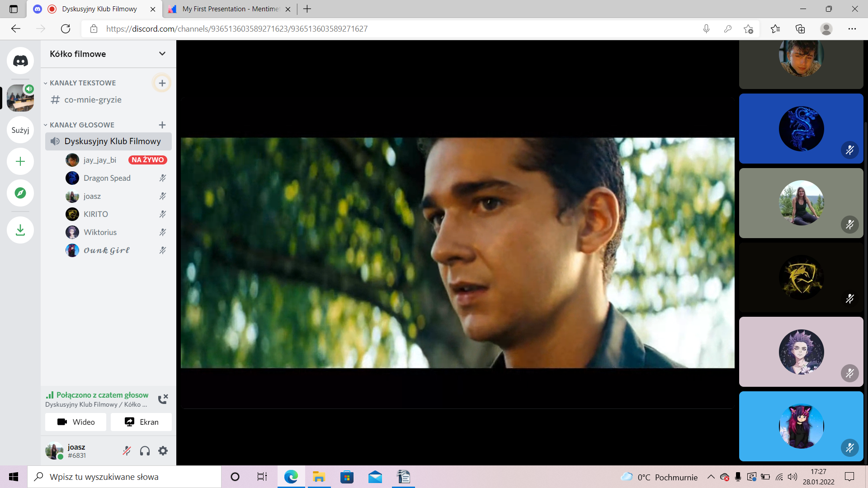Screen dimensions: 868x488
Task: Open Explore public servers compass icon
Action: click(x=20, y=193)
